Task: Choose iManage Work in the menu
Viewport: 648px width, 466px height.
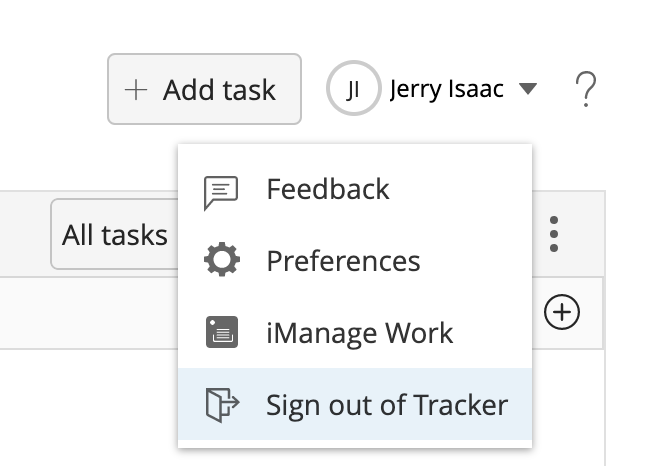Action: point(359,333)
